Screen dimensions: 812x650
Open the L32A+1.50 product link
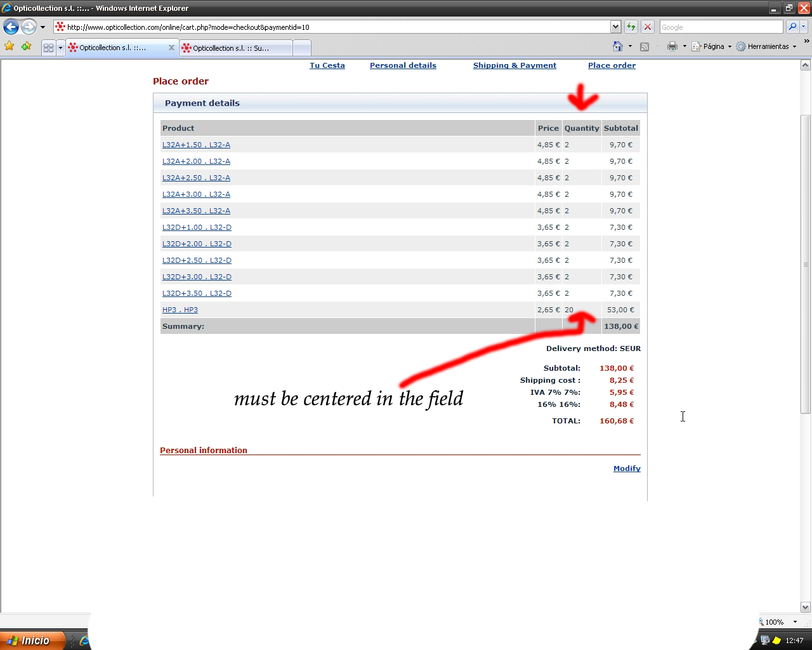(196, 145)
